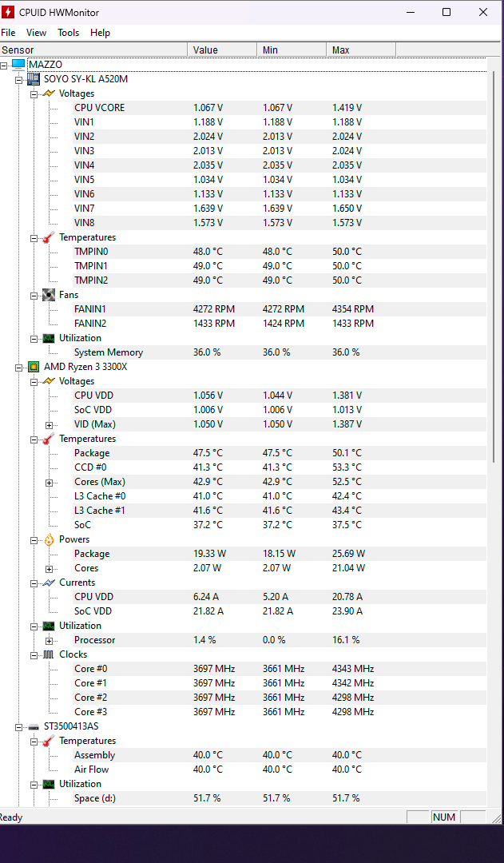Expand the VID (Max) voltage entry
504x863 pixels.
tap(49, 425)
